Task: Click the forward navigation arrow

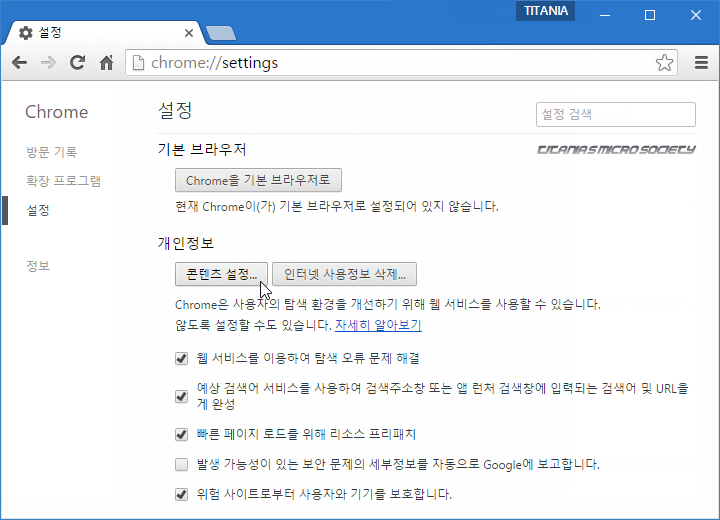Action: 48,62
